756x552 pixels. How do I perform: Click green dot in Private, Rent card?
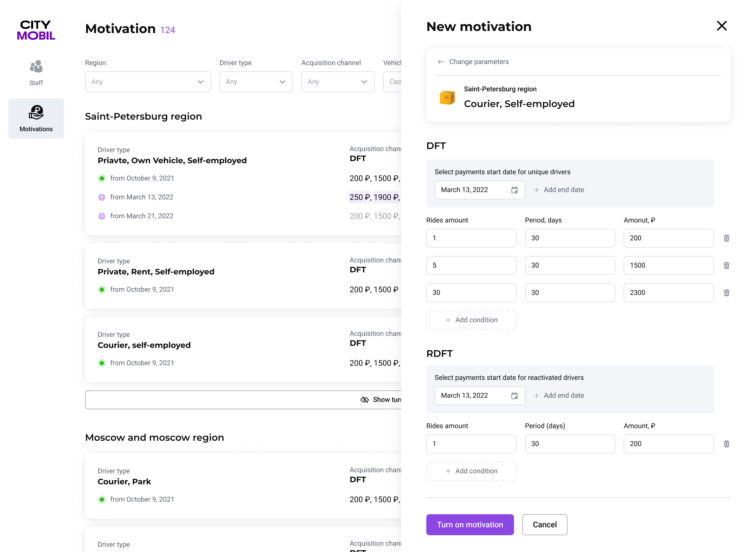(102, 289)
